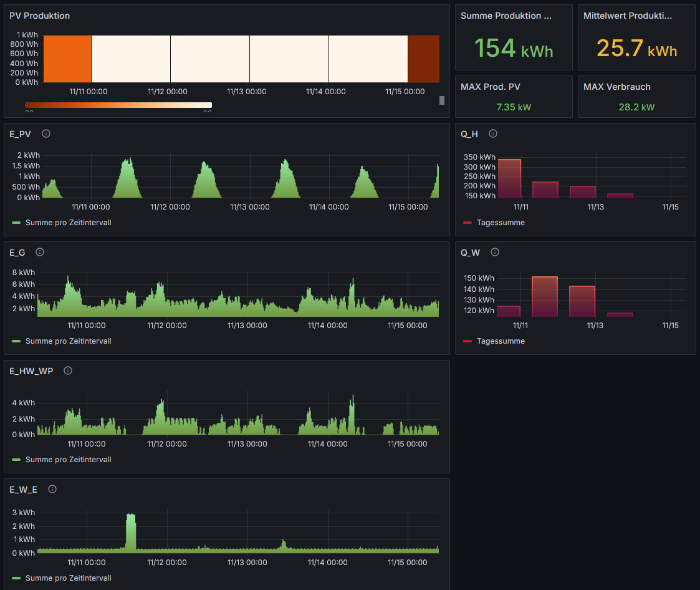Click the shortest bar in the Q_H chart
The width and height of the screenshot is (700, 590).
620,196
